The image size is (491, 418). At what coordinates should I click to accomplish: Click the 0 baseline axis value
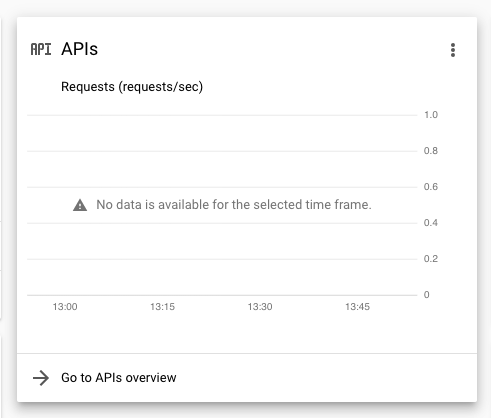[426, 295]
